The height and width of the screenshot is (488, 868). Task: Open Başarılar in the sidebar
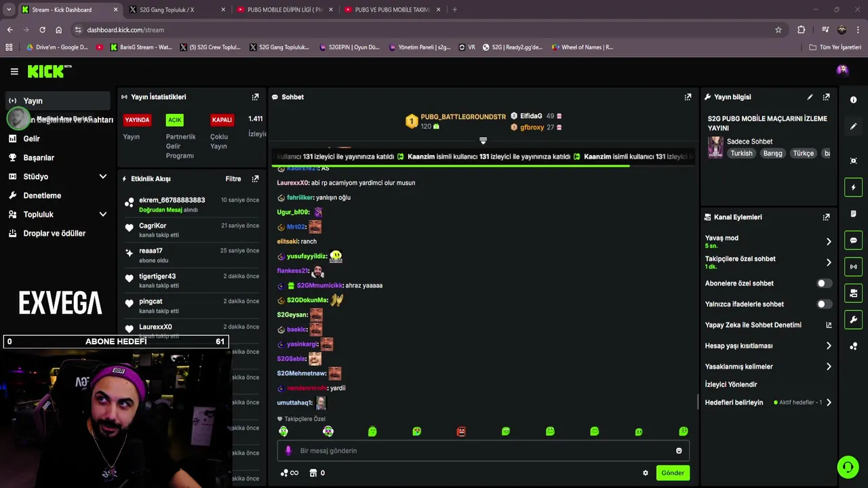[x=57, y=157]
